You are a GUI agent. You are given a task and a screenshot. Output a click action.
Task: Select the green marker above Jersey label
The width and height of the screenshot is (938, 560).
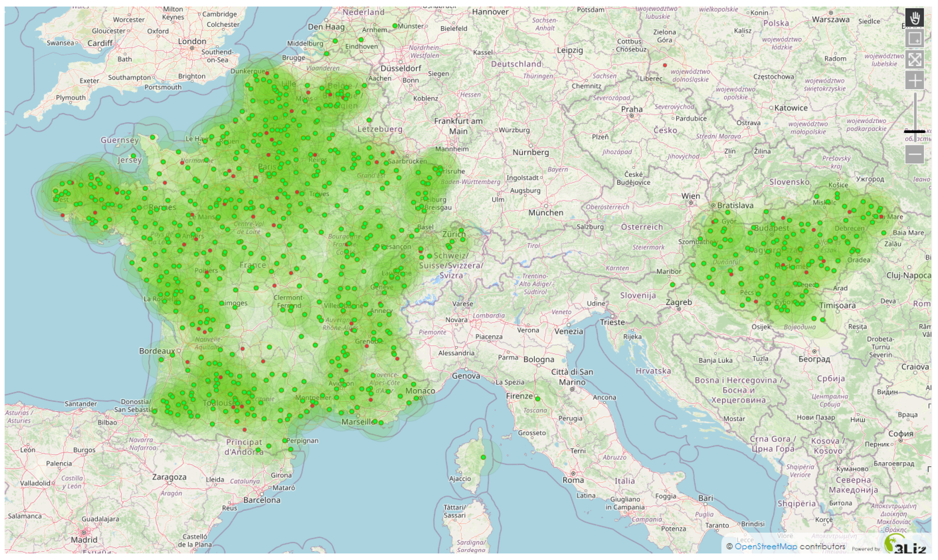[133, 156]
